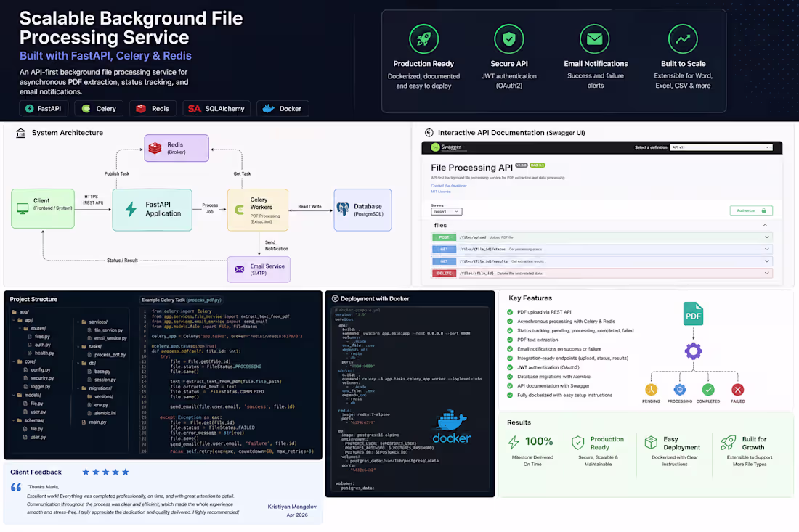Image resolution: width=799 pixels, height=532 pixels.
Task: Select process_pdf.py under tasks/ folder
Action: (x=107, y=355)
